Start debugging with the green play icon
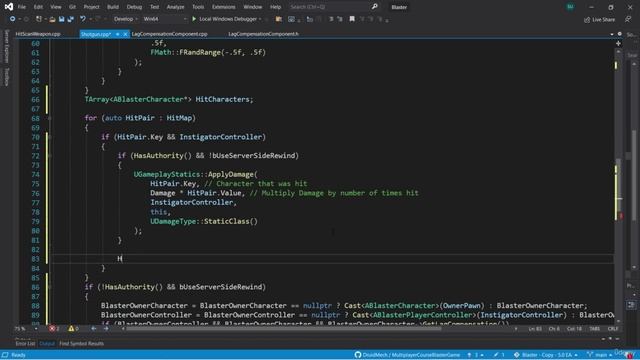Screen dimensions: 640x360 194,19
